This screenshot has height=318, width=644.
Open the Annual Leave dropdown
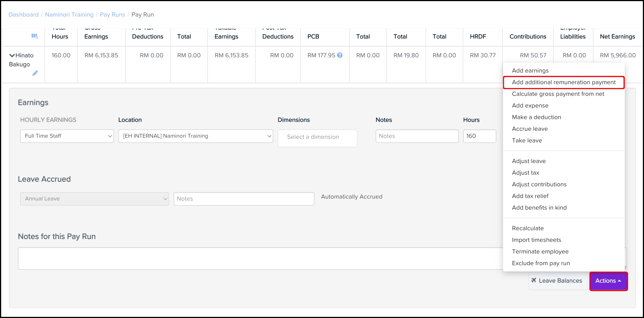click(x=94, y=199)
